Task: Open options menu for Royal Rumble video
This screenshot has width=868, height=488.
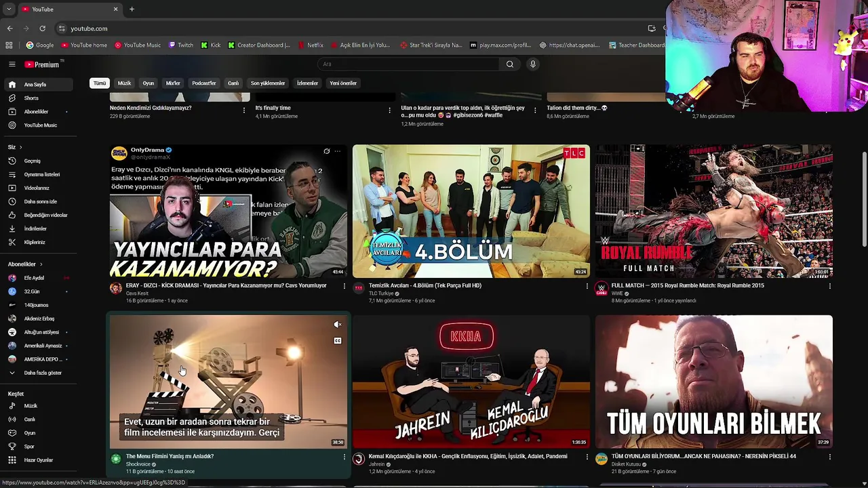Action: point(829,286)
